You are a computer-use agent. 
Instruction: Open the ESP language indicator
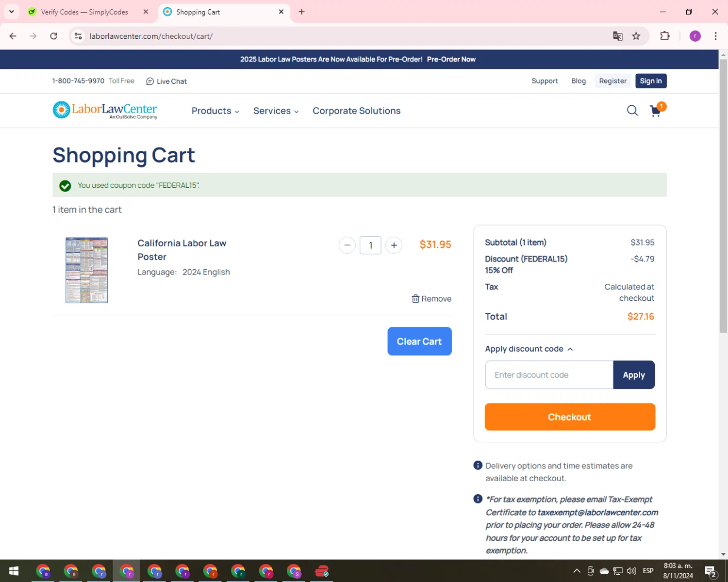pos(648,571)
